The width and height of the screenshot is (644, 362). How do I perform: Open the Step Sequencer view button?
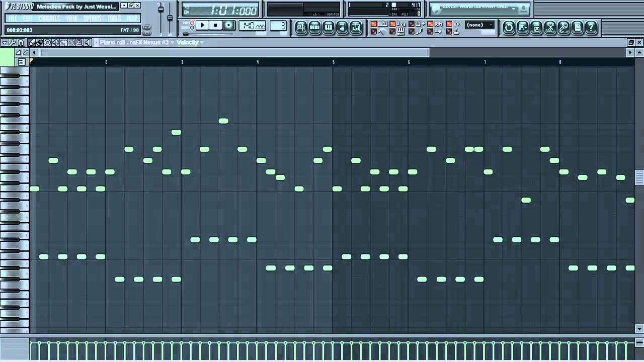pos(314,27)
